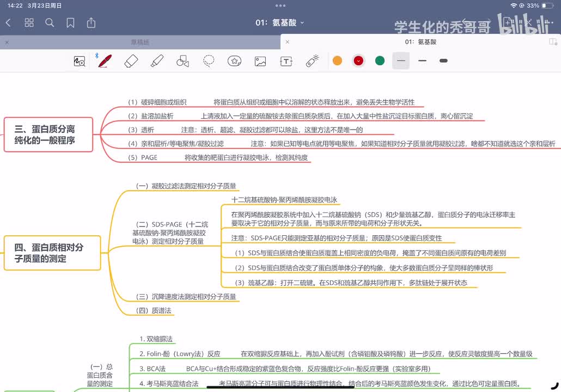Click text (2) 盐溶加盐析
Viewport: 561px width, 392px height.
click(151, 116)
